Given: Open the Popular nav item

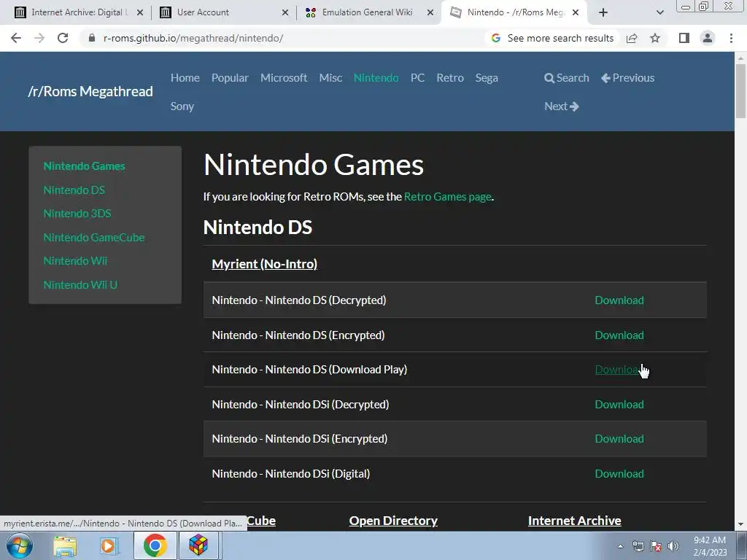Looking at the screenshot, I should pyautogui.click(x=230, y=77).
